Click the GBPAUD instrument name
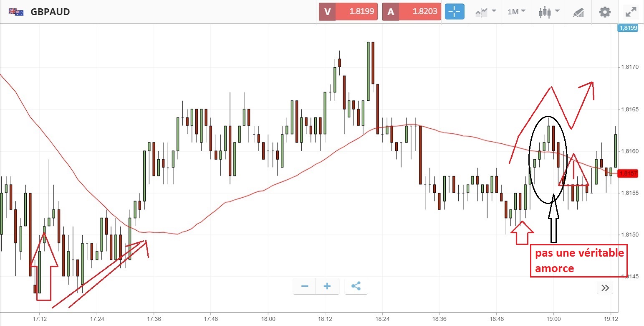This screenshot has width=644, height=326. click(x=50, y=12)
